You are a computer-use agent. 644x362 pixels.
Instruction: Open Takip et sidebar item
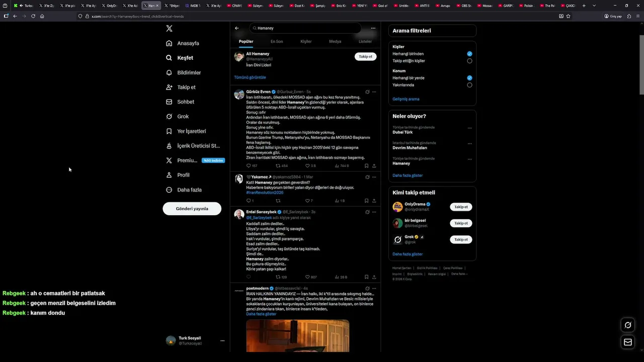pyautogui.click(x=181, y=87)
